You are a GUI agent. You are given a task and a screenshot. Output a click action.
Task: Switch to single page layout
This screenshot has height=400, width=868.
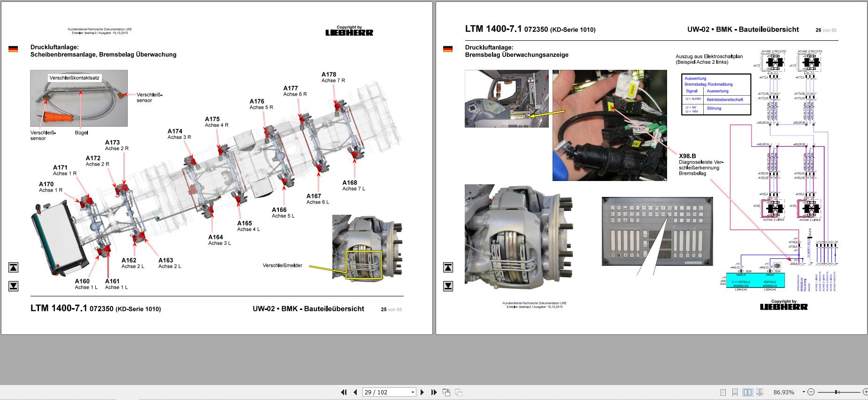723,392
